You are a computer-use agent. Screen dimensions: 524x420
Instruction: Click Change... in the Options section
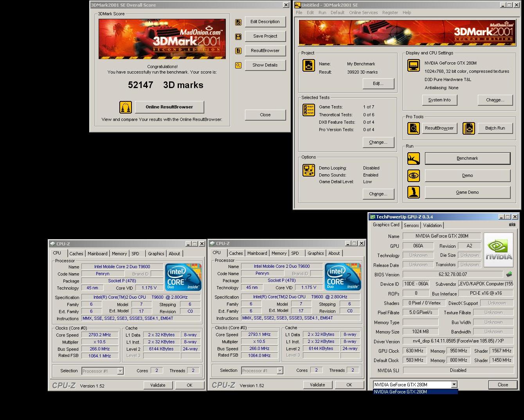pos(378,194)
